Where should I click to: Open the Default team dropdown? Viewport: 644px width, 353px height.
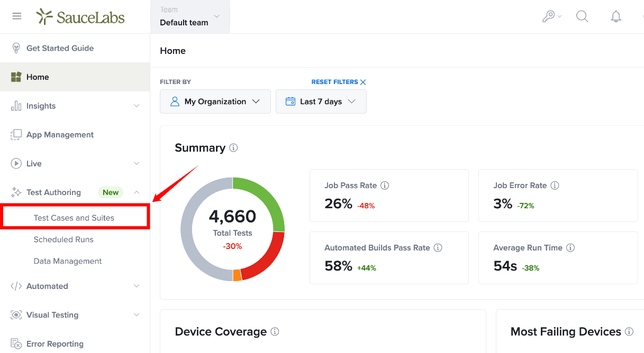tap(191, 17)
